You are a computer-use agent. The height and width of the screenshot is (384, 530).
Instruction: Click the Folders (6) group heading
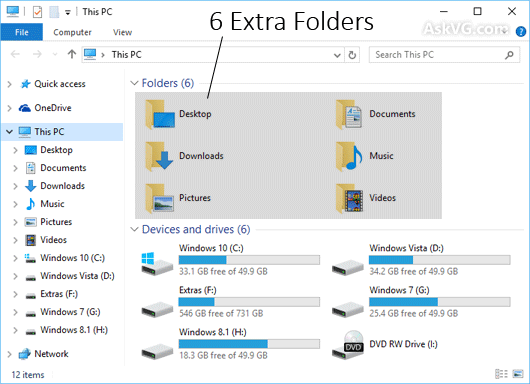click(168, 83)
